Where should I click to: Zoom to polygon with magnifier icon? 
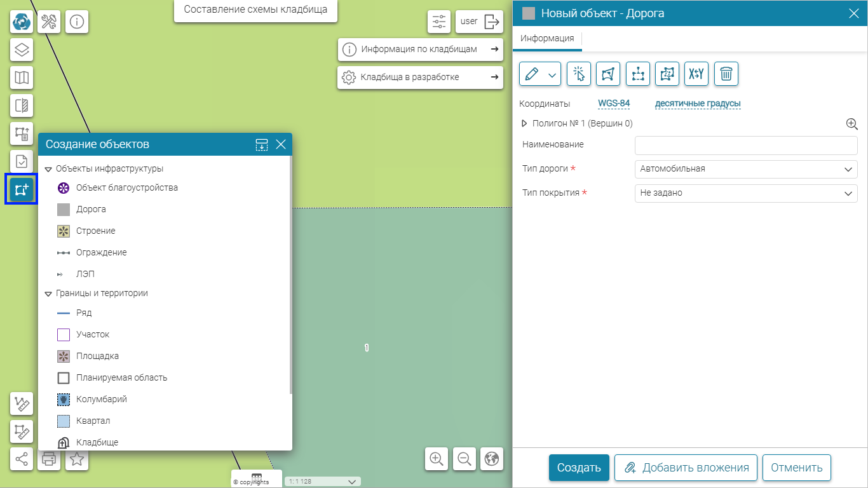point(851,124)
